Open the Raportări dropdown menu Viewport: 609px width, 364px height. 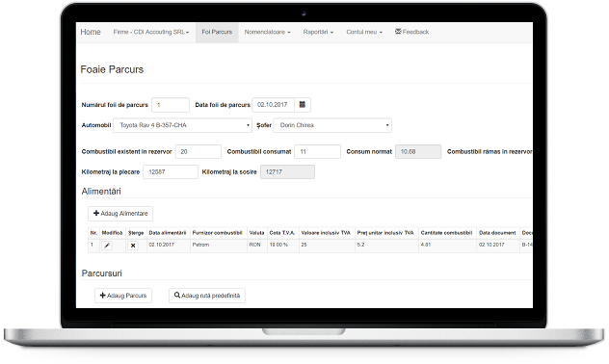tap(318, 32)
